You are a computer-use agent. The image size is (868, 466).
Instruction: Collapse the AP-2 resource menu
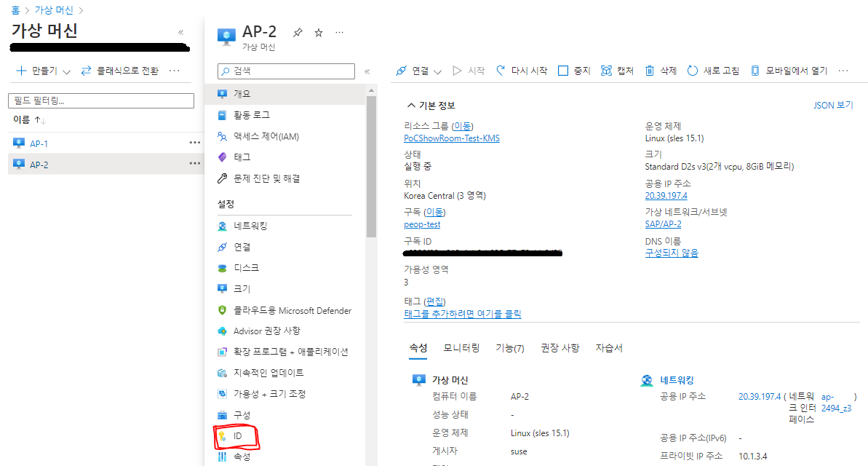367,71
